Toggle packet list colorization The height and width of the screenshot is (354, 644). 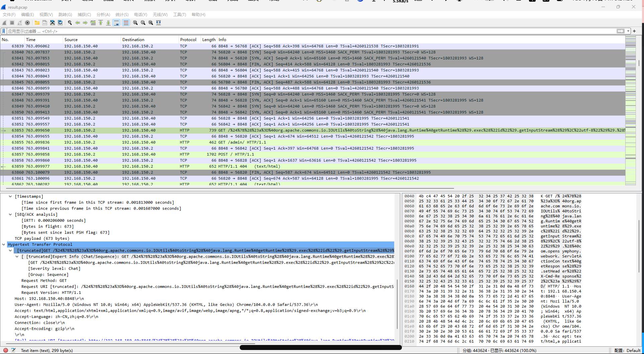126,23
